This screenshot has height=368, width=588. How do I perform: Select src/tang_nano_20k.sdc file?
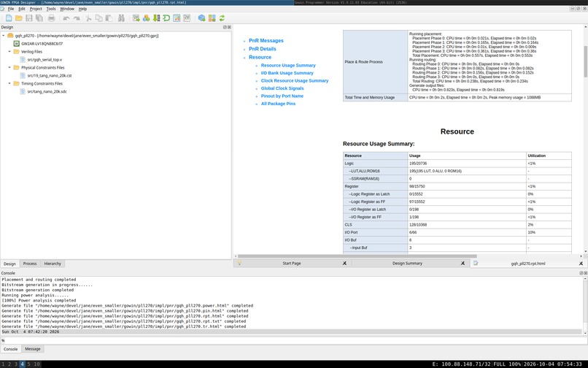[47, 91]
